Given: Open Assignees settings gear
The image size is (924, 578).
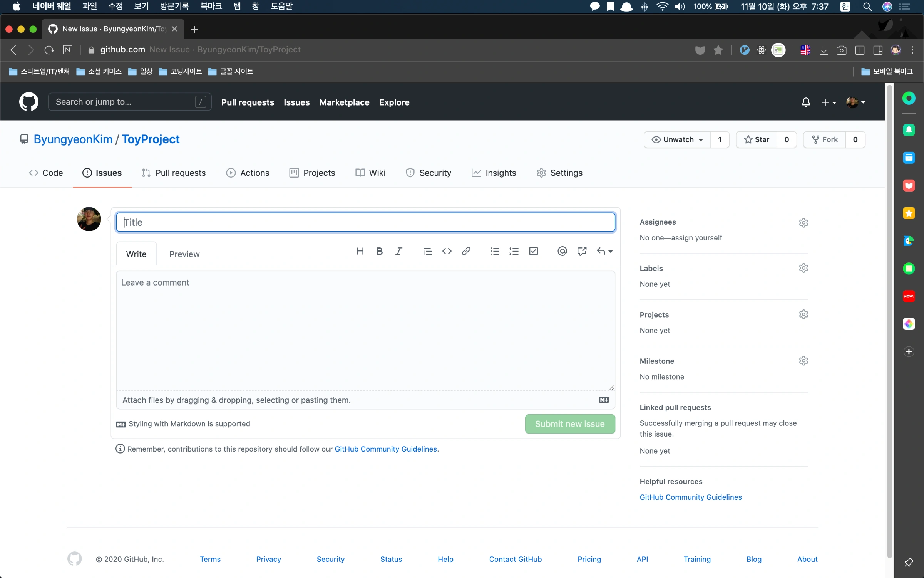Looking at the screenshot, I should point(803,222).
